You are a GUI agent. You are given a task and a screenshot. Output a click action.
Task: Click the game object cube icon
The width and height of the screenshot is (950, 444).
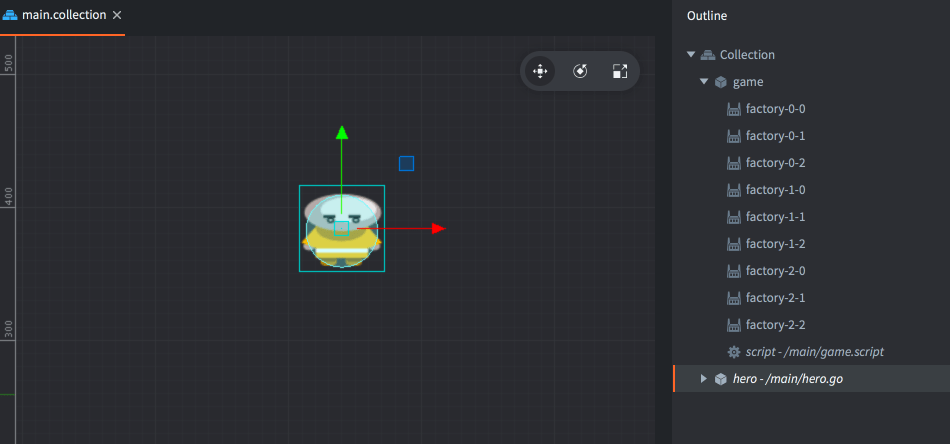[x=721, y=82]
